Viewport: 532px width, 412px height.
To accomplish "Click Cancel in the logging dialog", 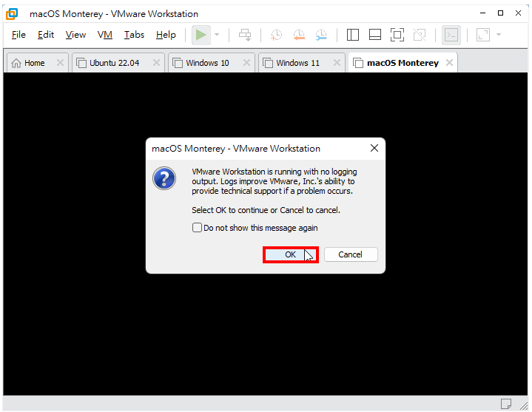I will tap(351, 254).
